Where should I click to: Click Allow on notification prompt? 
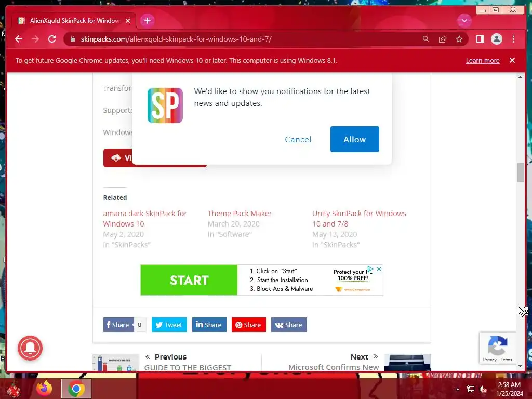coord(354,139)
